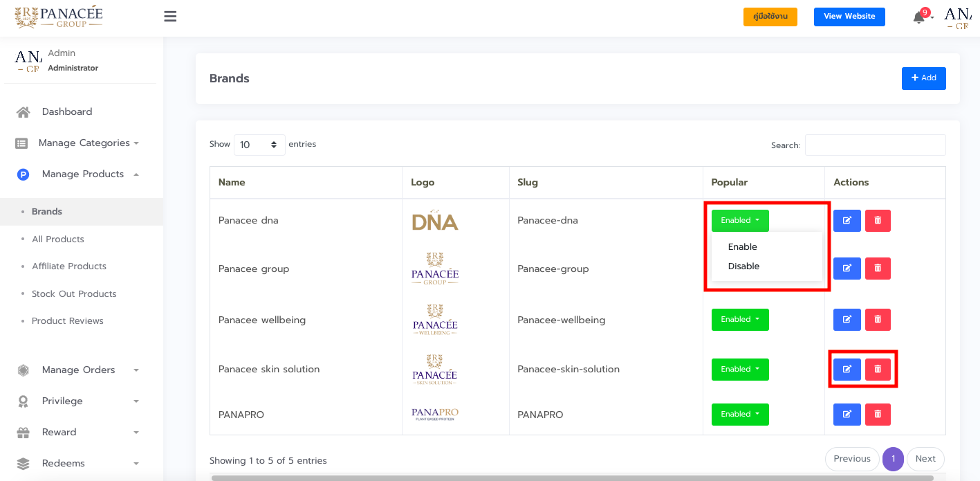Go to the Next page
Image resolution: width=980 pixels, height=481 pixels.
pos(925,459)
